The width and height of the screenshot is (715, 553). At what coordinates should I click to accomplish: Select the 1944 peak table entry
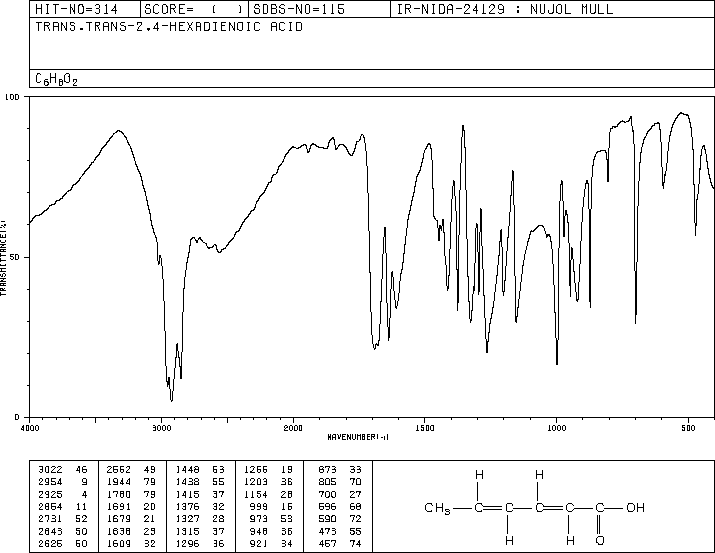click(x=131, y=481)
